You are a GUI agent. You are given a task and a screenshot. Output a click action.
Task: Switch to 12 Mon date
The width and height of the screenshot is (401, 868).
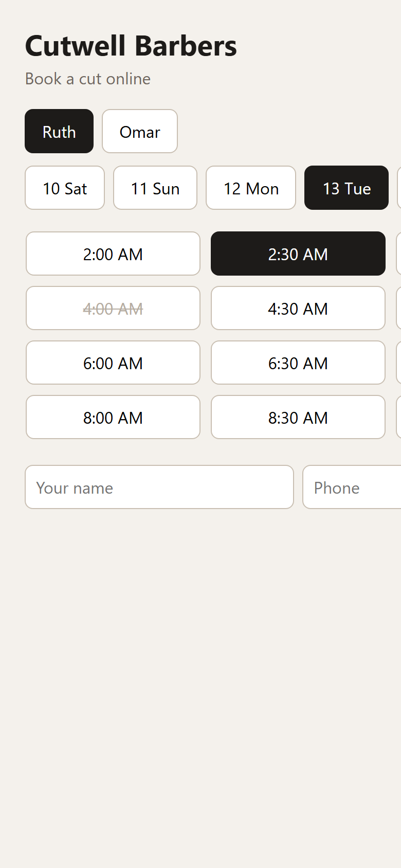251,188
